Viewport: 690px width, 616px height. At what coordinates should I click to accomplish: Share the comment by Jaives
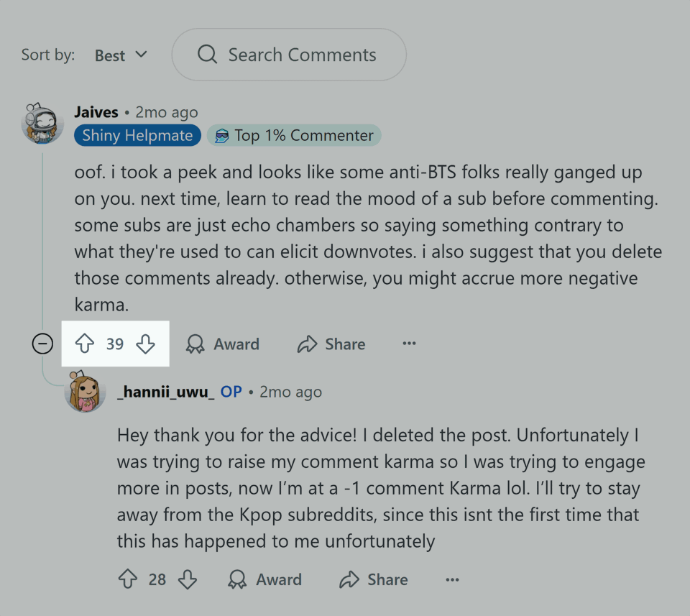[x=331, y=344]
